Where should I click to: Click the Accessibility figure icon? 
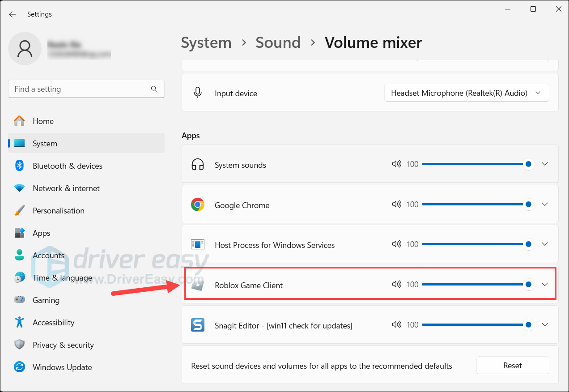(19, 322)
